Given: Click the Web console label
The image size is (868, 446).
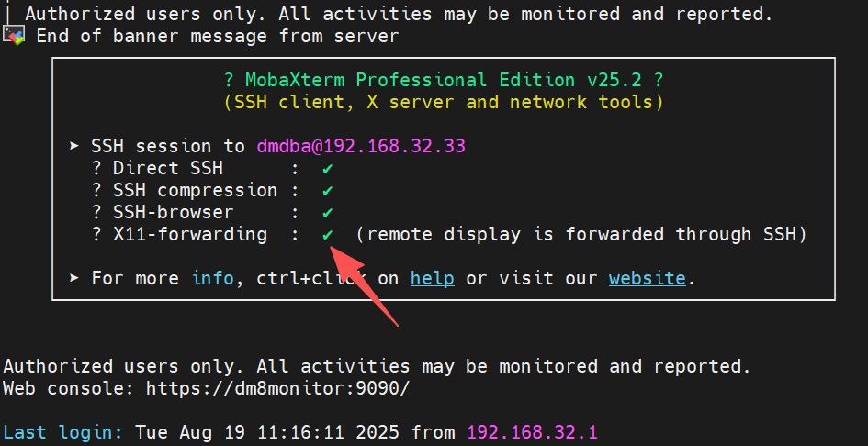Looking at the screenshot, I should pos(69,388).
